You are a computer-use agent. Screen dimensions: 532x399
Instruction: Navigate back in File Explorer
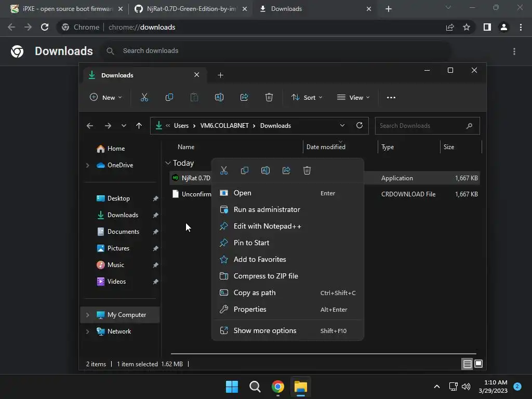(x=89, y=126)
